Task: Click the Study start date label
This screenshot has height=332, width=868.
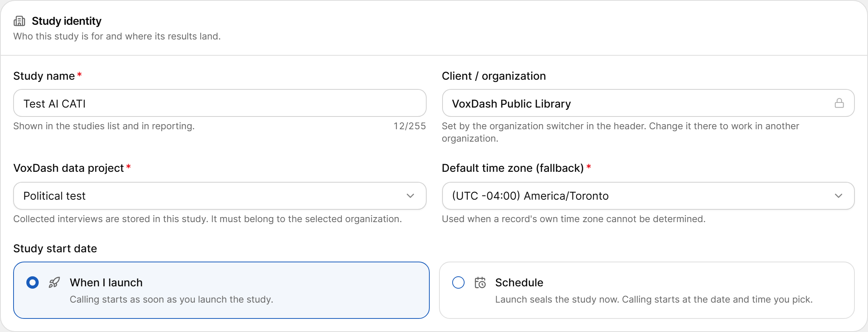Action: click(55, 248)
